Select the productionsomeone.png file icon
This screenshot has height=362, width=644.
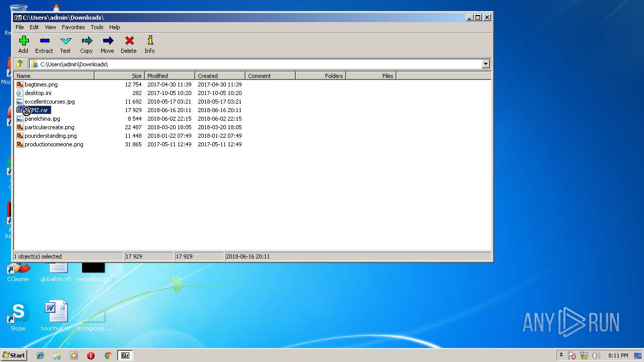pyautogui.click(x=20, y=144)
